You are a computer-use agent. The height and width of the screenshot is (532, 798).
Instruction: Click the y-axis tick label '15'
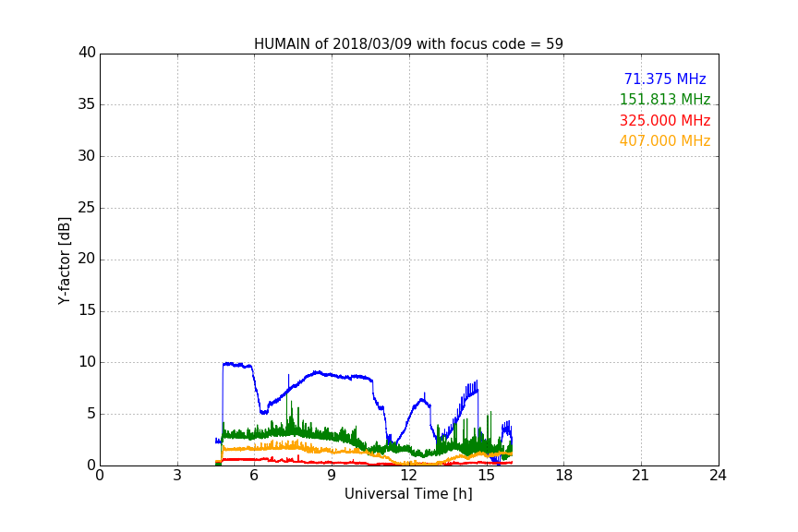tap(87, 310)
